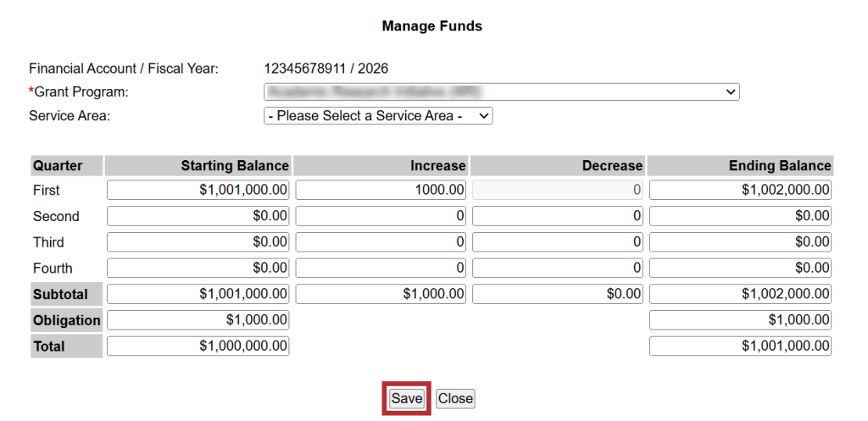Click Third quarter Increase field
This screenshot has width=868, height=421.
[381, 242]
